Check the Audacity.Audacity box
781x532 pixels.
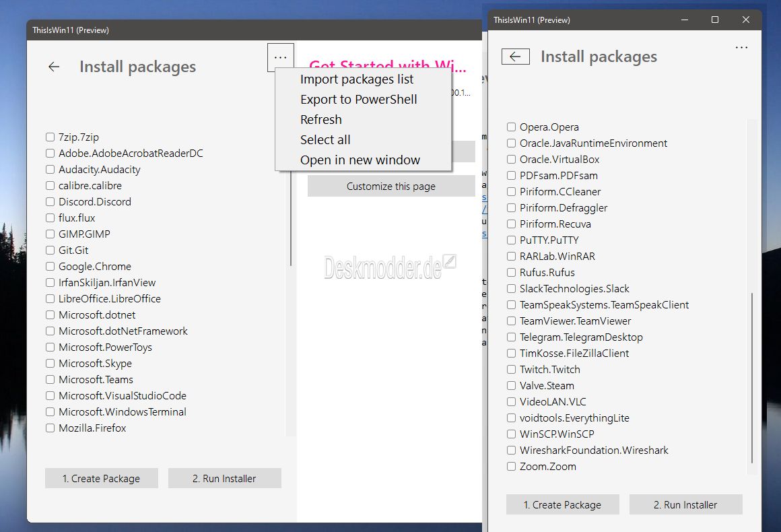[x=50, y=169]
